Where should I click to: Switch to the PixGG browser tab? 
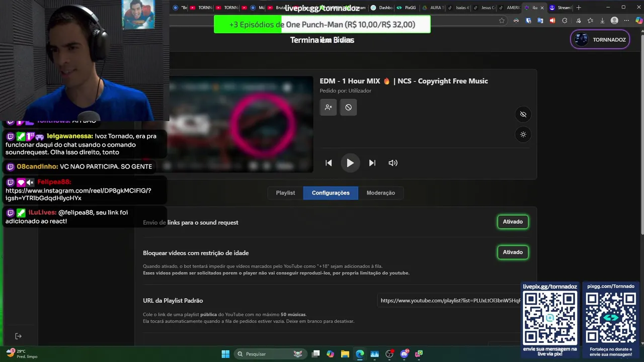point(407,8)
